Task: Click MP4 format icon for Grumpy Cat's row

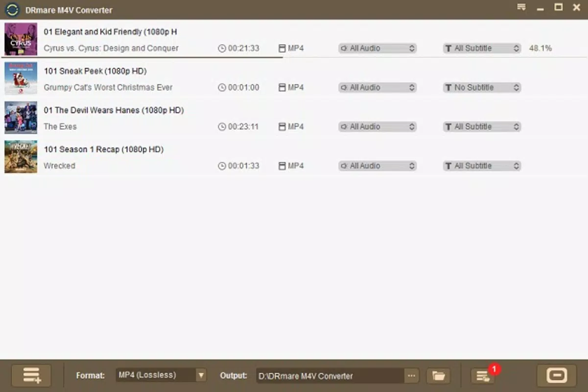Action: pyautogui.click(x=282, y=87)
